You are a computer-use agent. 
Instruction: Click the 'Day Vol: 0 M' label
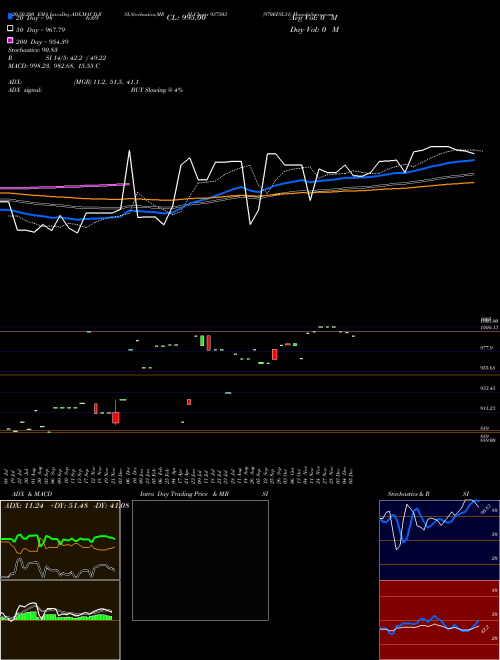pos(314,29)
